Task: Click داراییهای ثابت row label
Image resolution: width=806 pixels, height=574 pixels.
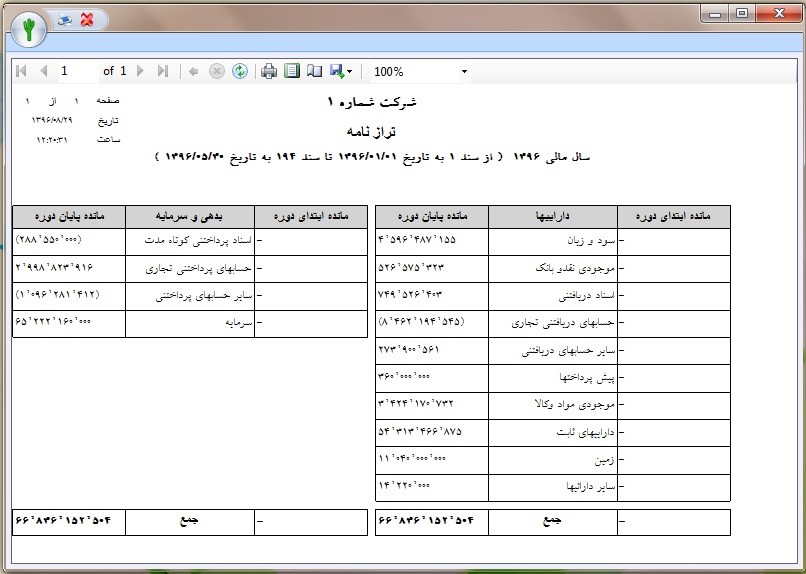Action: click(x=585, y=433)
